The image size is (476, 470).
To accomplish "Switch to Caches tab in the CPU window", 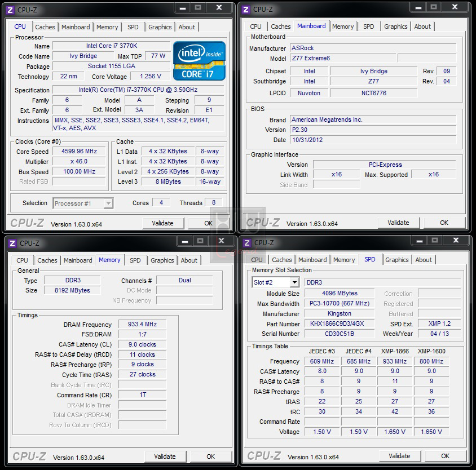I will click(x=45, y=27).
